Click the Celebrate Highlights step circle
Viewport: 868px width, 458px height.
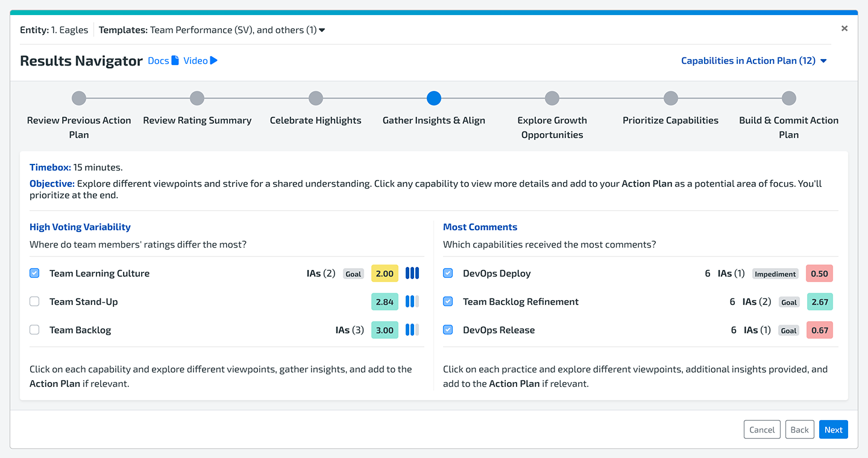coord(315,98)
